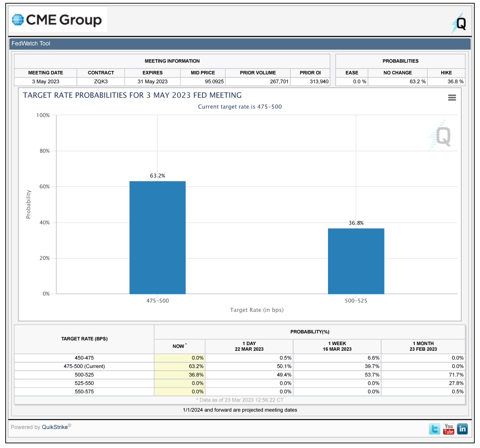This screenshot has height=448, width=480.
Task: Click the 3 May 2023 meeting date cell
Action: [x=46, y=81]
